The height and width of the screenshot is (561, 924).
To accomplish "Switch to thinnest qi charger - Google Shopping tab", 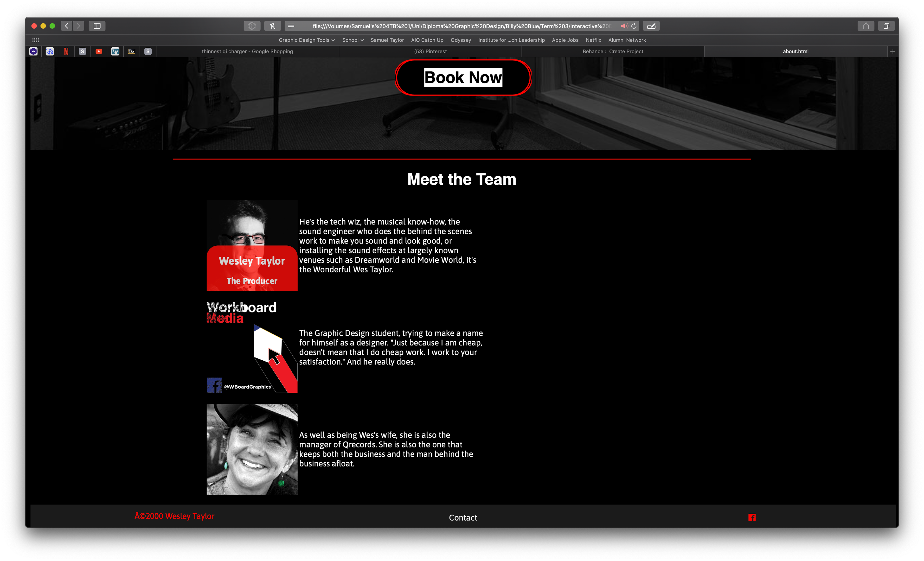I will pos(248,51).
